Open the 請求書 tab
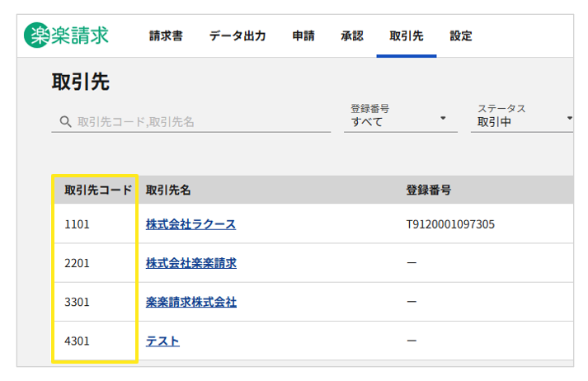 pyautogui.click(x=166, y=36)
